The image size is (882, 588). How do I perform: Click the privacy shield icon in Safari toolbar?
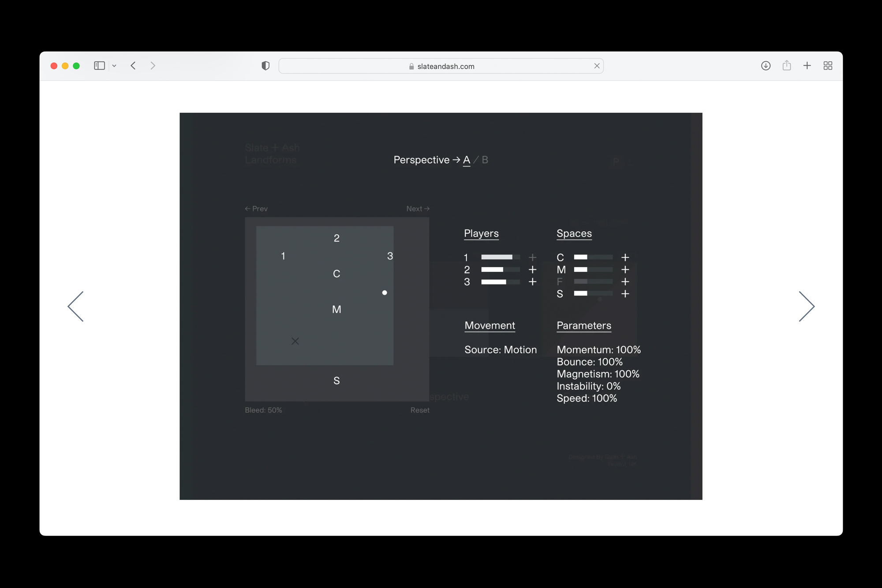tap(265, 66)
